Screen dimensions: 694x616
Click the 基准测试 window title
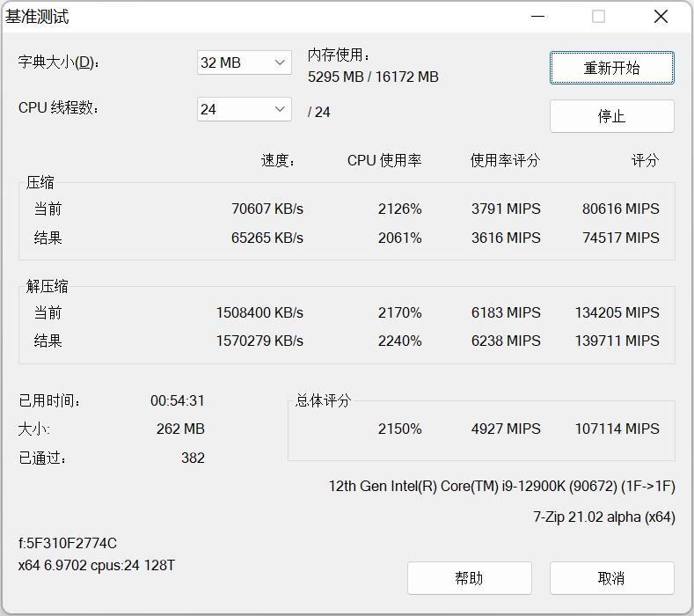pos(37,17)
